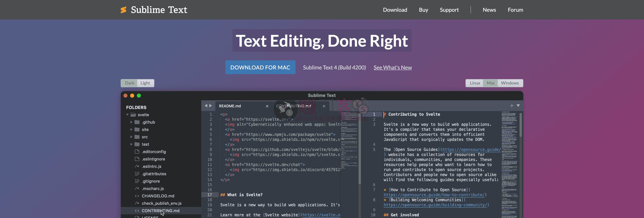Select the Windows platform option
This screenshot has height=218, width=644.
tap(510, 83)
